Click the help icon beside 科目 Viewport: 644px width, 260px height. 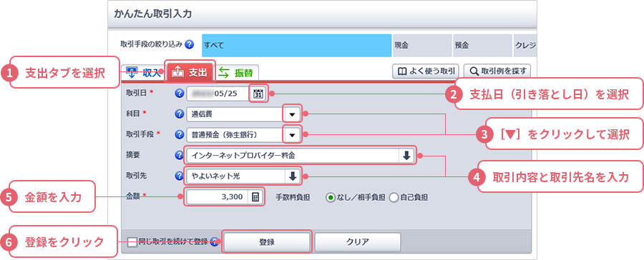coord(179,114)
